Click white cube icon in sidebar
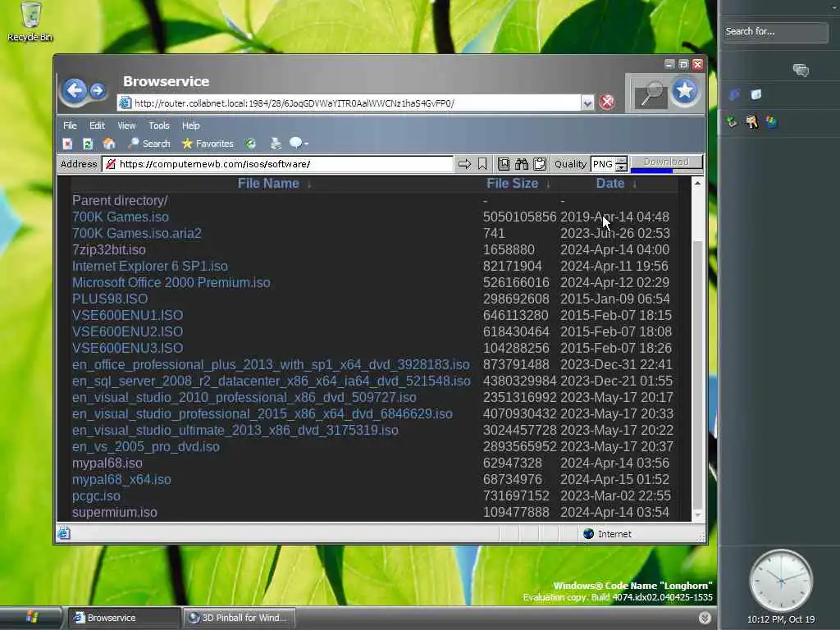Viewport: 840px width, 630px height. [x=756, y=95]
